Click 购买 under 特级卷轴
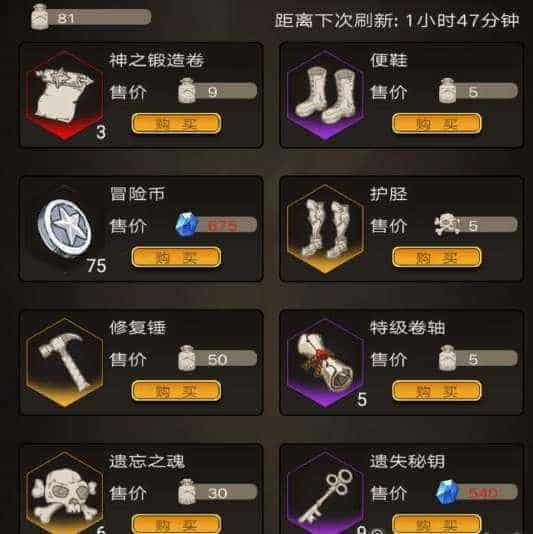Viewport: 533px width, 534px height. [x=437, y=391]
